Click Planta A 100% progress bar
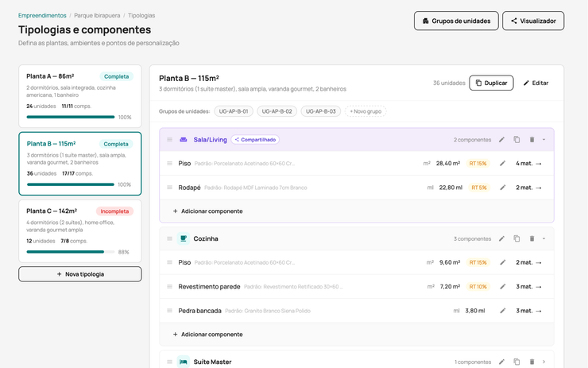 tap(71, 117)
